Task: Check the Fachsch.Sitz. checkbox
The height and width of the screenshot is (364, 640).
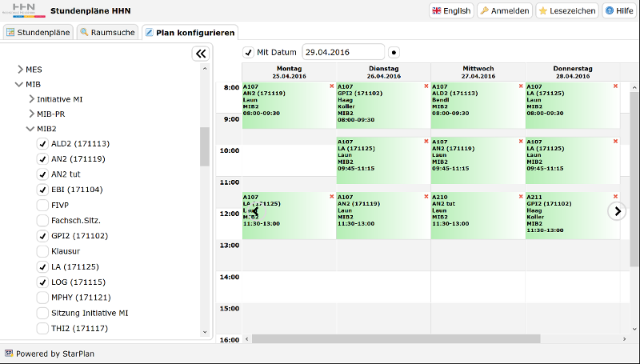Action: [42, 220]
